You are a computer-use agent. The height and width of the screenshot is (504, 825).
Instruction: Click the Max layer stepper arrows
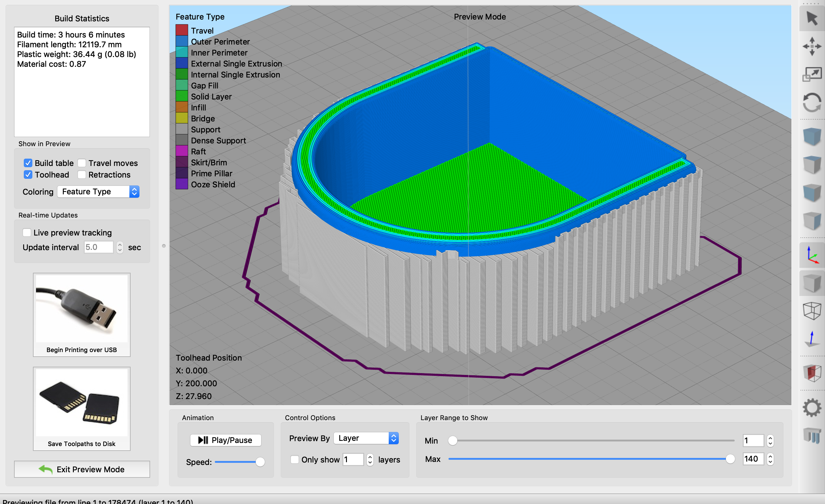click(x=770, y=459)
